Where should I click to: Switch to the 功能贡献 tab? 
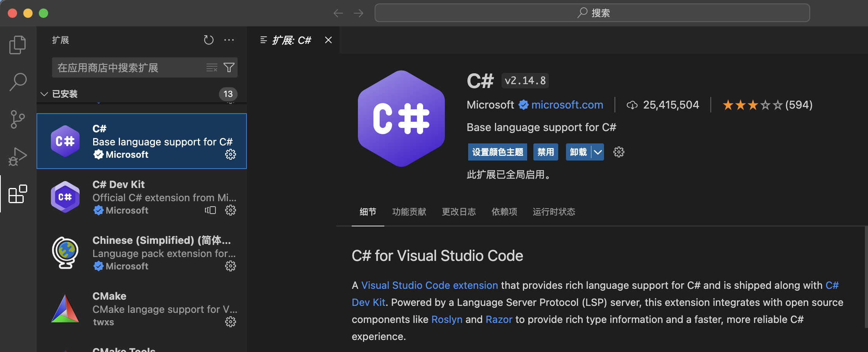pyautogui.click(x=409, y=212)
